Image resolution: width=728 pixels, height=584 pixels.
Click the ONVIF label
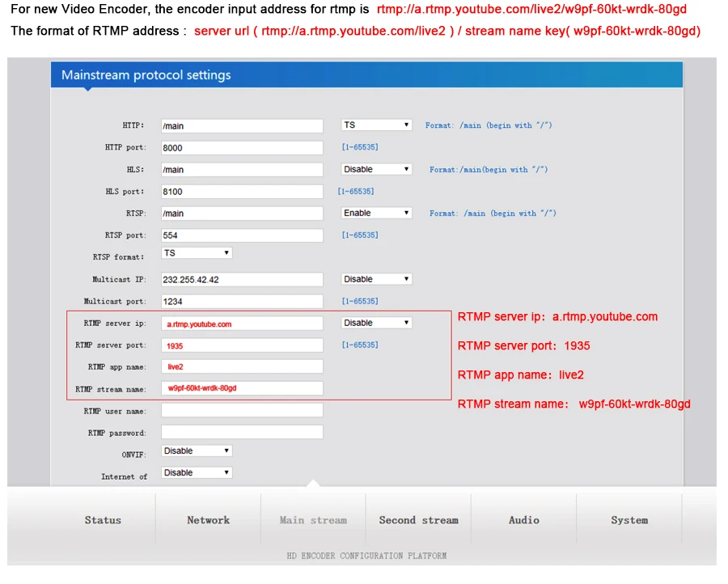tap(133, 455)
